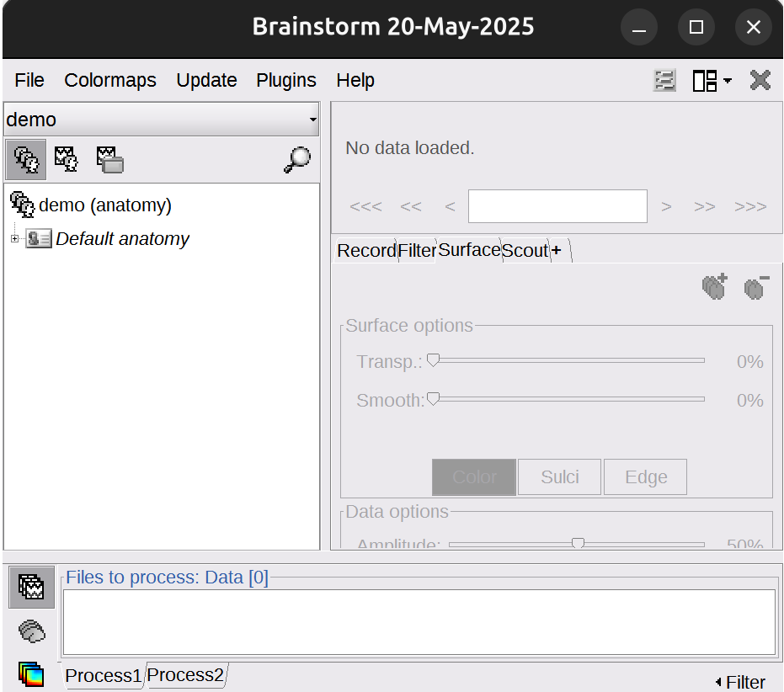Screen dimensions: 784x692
Task: Open the Update menu
Action: tap(206, 81)
